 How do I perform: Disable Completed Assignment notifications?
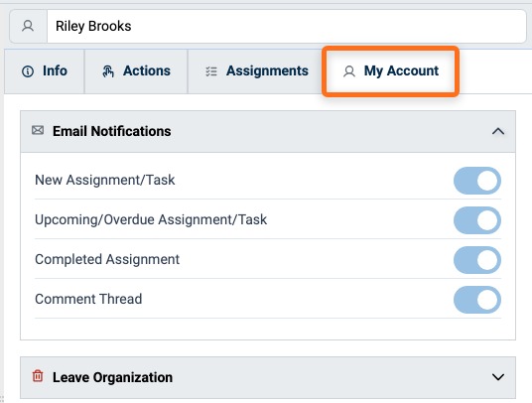coord(477,260)
